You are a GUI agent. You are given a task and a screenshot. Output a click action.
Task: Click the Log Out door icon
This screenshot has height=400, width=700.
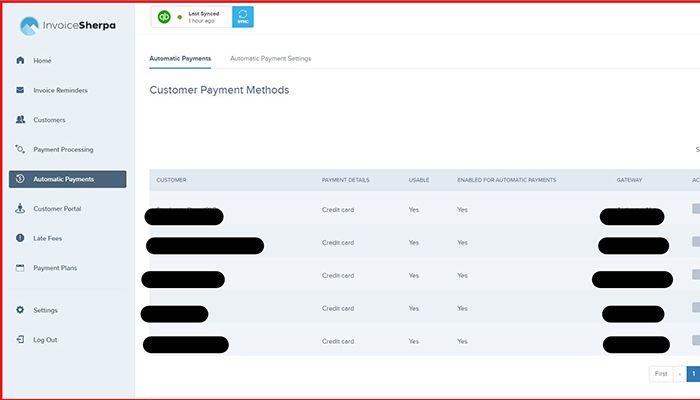click(x=20, y=339)
